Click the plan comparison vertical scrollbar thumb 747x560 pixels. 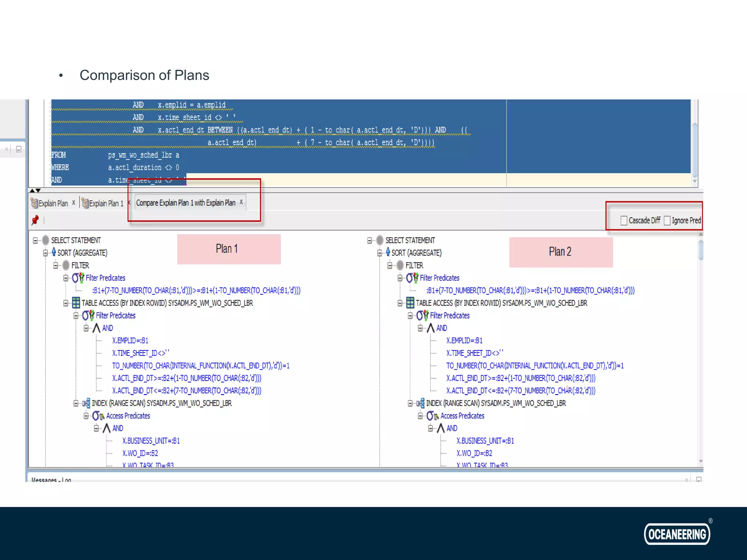click(x=701, y=250)
